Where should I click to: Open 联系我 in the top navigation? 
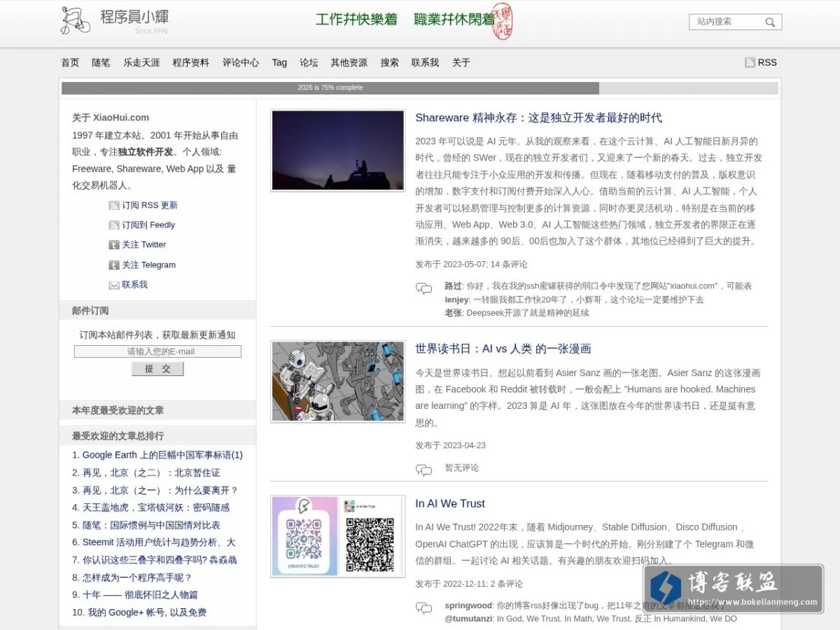pyautogui.click(x=425, y=62)
